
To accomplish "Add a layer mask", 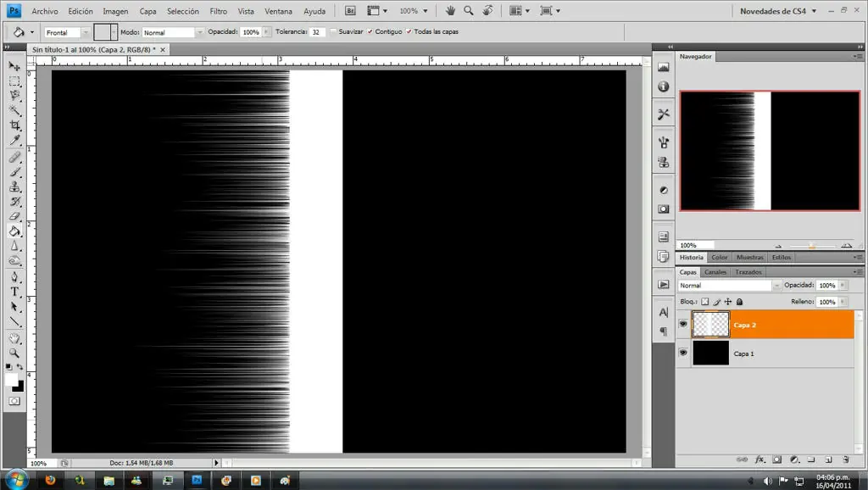I will point(776,459).
